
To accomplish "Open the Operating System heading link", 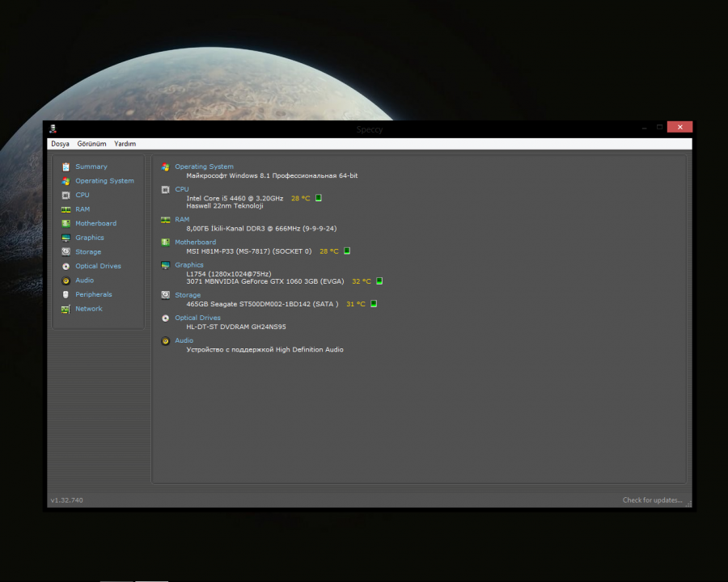I will point(204,167).
